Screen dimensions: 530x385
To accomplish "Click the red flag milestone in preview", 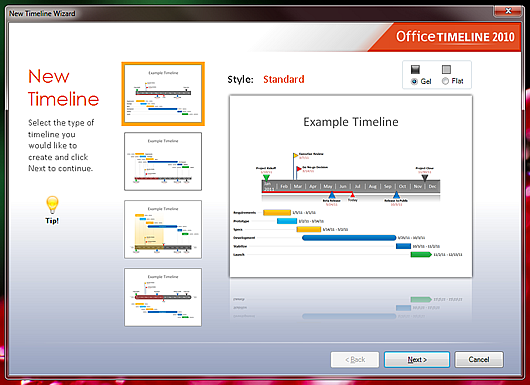I will tap(299, 169).
